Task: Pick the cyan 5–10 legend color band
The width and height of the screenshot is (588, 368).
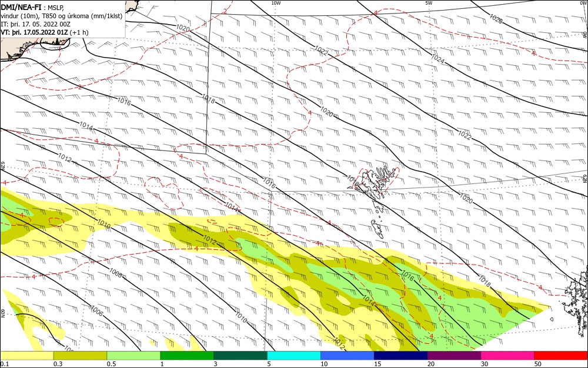Action: (x=294, y=356)
